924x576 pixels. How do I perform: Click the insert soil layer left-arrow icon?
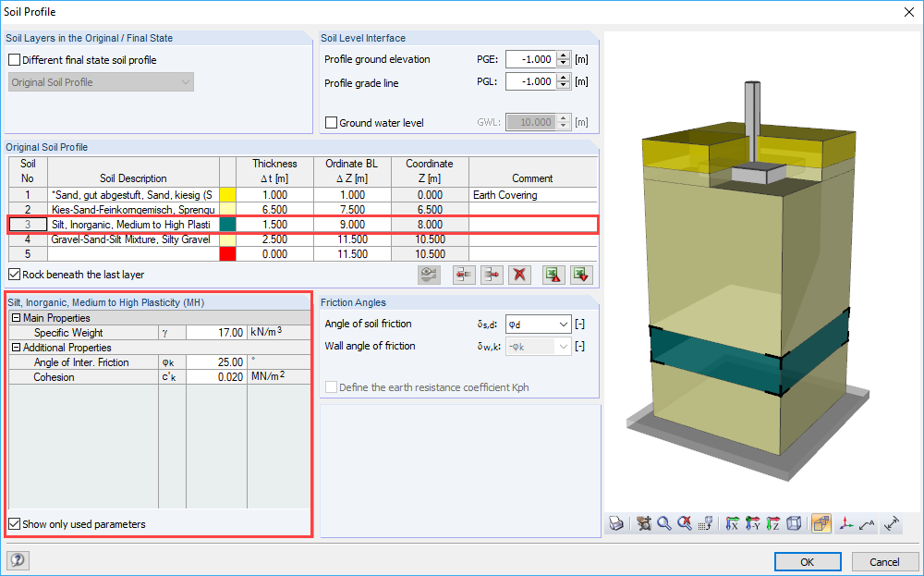point(465,275)
